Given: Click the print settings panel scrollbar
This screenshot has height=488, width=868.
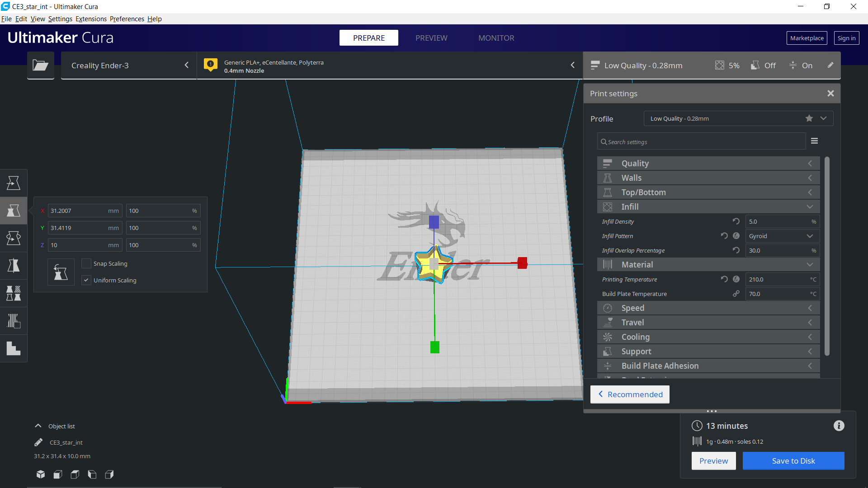Looking at the screenshot, I should coord(827,256).
